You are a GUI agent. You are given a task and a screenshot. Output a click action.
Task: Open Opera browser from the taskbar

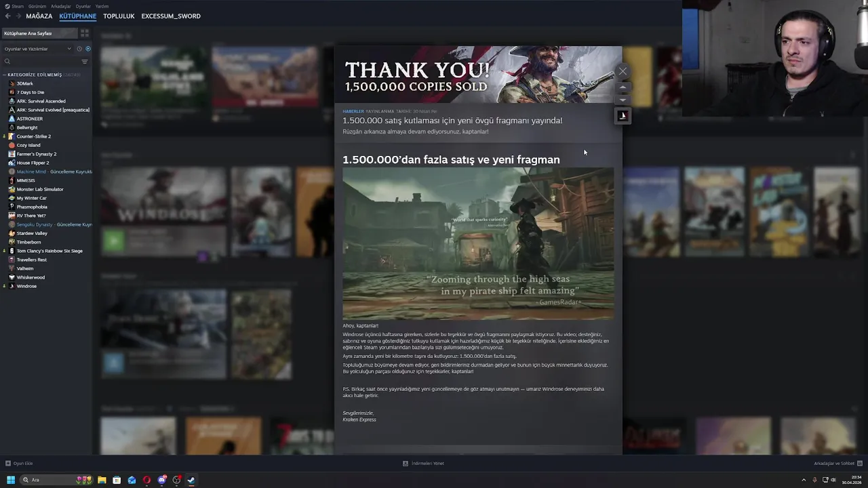coord(146,480)
